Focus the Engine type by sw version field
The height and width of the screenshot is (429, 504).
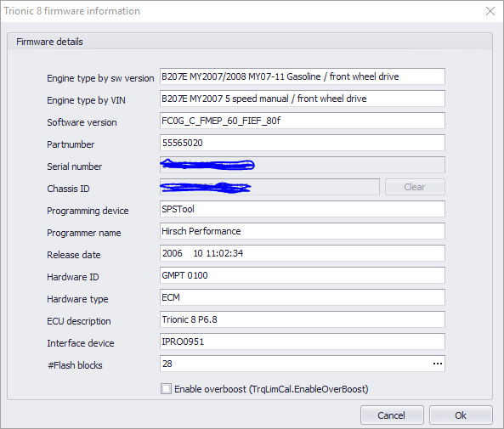tap(302, 76)
